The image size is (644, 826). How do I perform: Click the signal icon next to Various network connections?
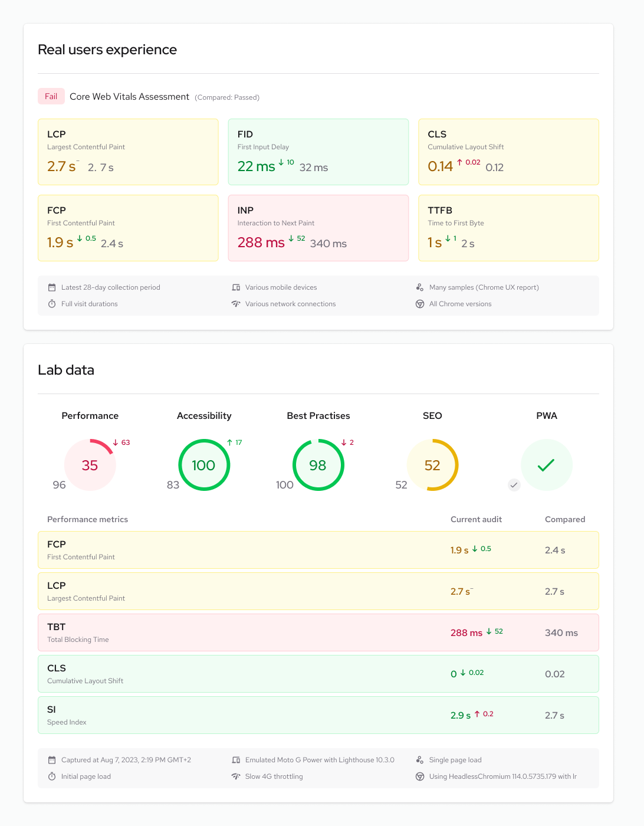(236, 304)
